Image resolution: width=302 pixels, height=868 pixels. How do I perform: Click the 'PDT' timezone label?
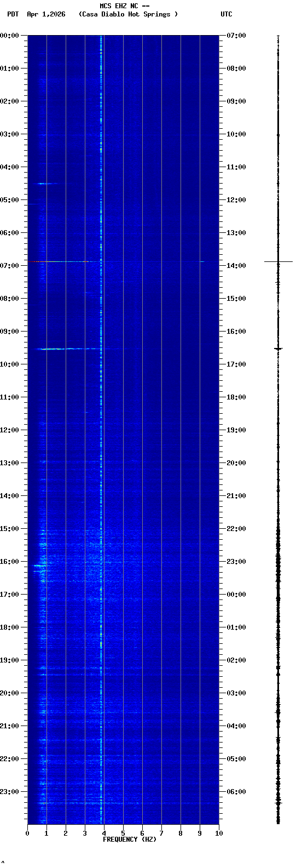pos(13,14)
